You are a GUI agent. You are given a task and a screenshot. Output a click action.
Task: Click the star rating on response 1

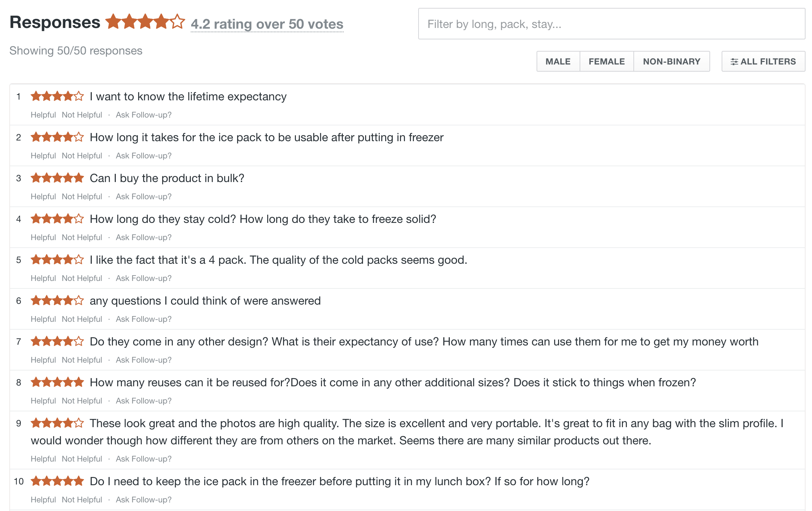[x=57, y=96]
